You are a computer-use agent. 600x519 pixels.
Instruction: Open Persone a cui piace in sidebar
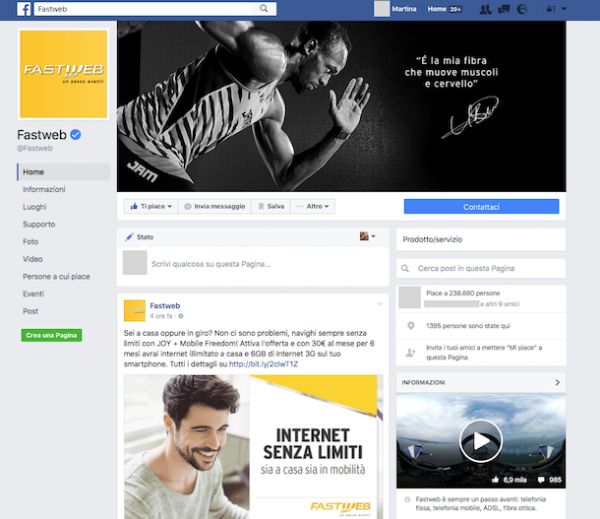56,276
